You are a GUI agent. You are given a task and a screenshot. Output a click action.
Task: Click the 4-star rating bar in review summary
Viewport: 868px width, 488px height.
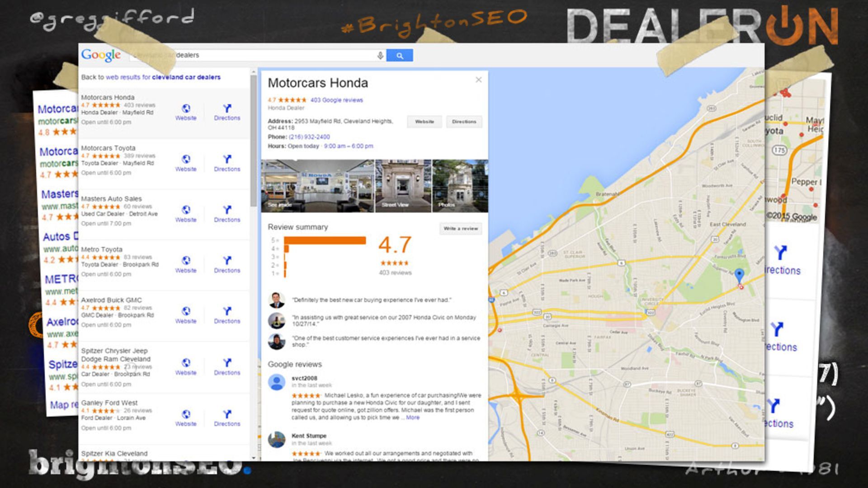pos(286,249)
